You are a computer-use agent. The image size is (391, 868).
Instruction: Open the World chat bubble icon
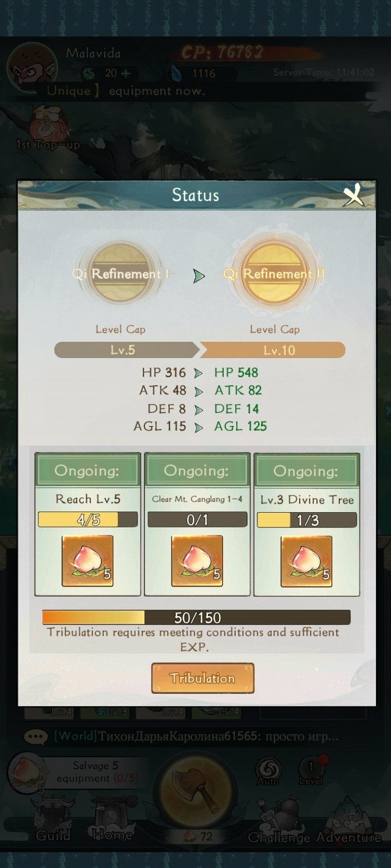click(x=36, y=737)
